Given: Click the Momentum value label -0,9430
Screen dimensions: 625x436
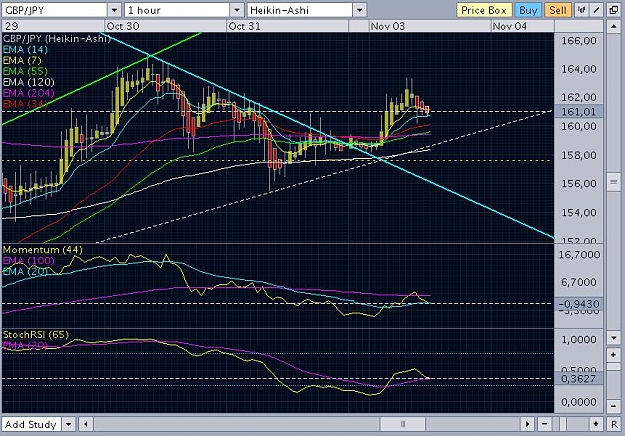Looking at the screenshot, I should point(578,304).
